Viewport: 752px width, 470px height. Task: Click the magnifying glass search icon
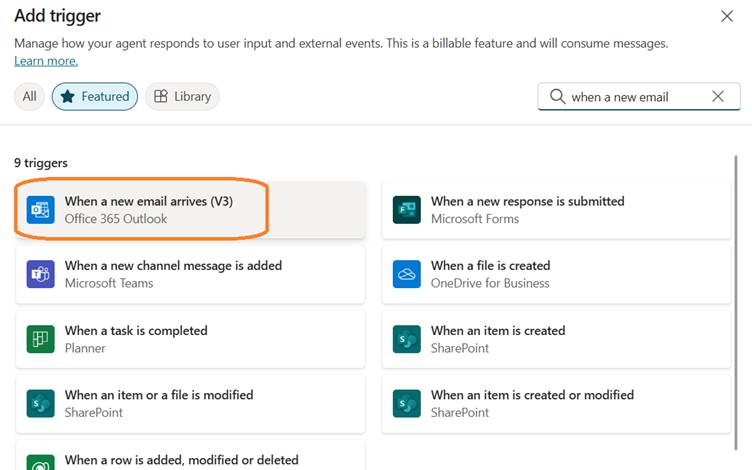point(556,97)
